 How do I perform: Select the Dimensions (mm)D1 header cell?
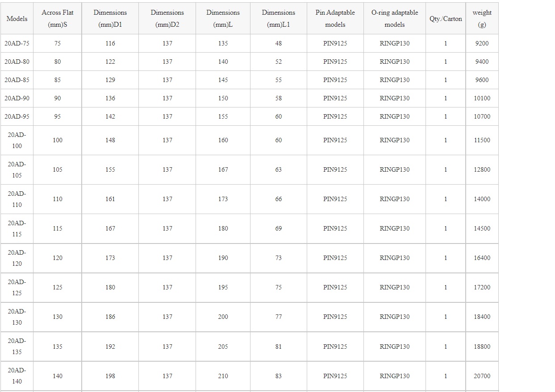click(x=110, y=19)
